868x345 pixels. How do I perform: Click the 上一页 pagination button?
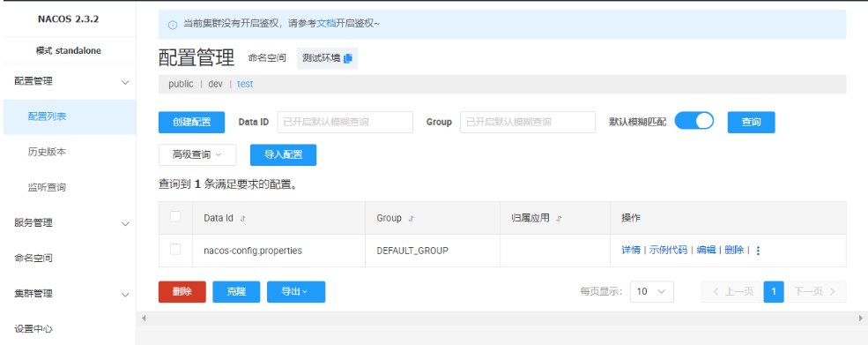pos(732,292)
